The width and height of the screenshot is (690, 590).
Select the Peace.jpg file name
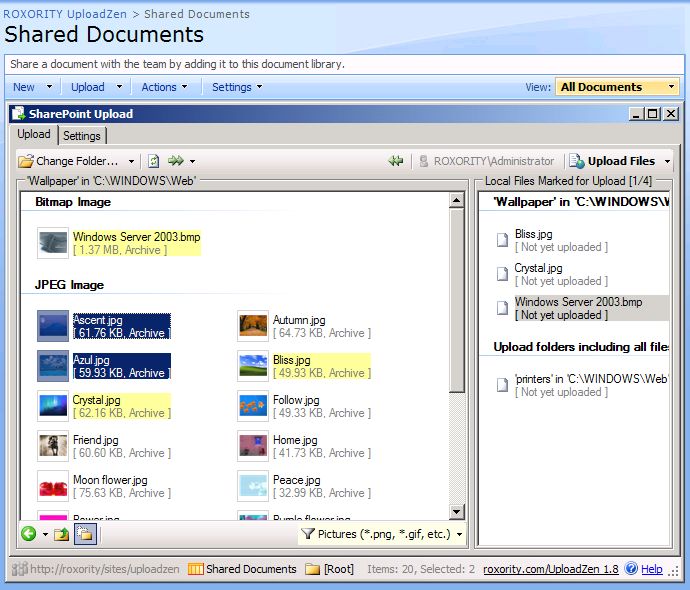pyautogui.click(x=297, y=480)
